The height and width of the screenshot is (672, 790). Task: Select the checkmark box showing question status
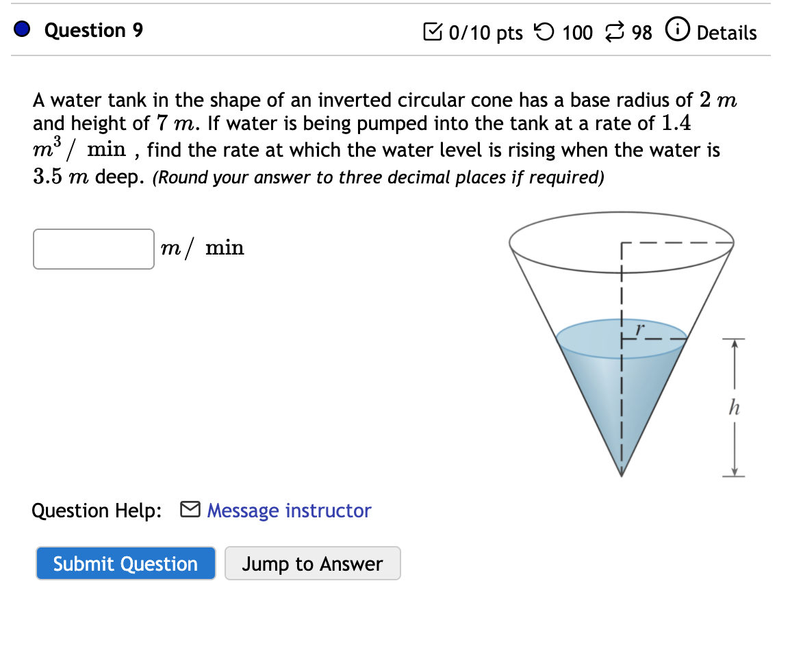434,32
